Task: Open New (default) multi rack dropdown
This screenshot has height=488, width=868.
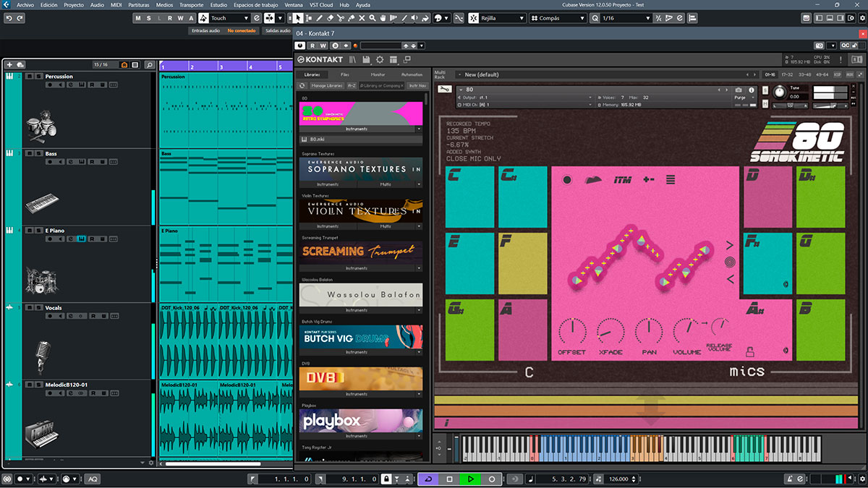Action: [x=606, y=74]
